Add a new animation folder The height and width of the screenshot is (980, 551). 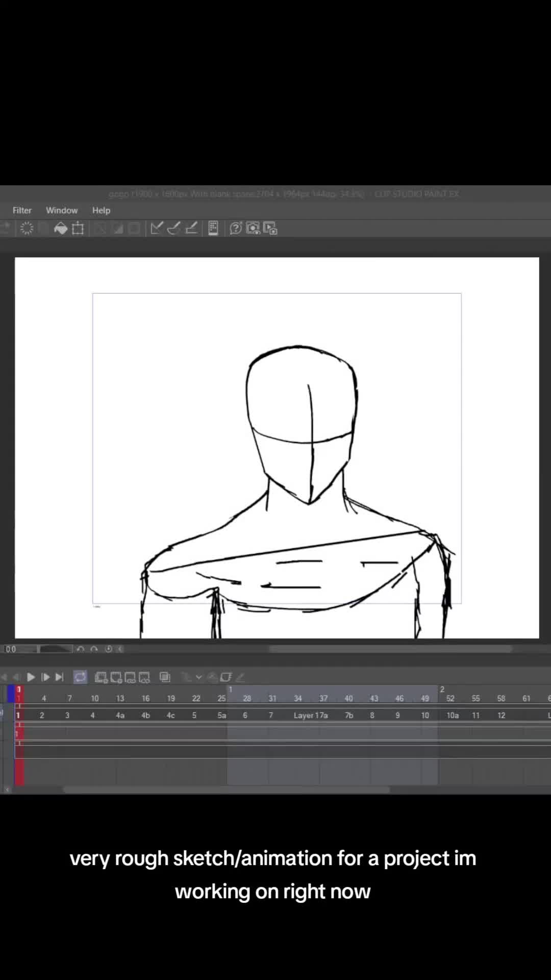pyautogui.click(x=101, y=677)
